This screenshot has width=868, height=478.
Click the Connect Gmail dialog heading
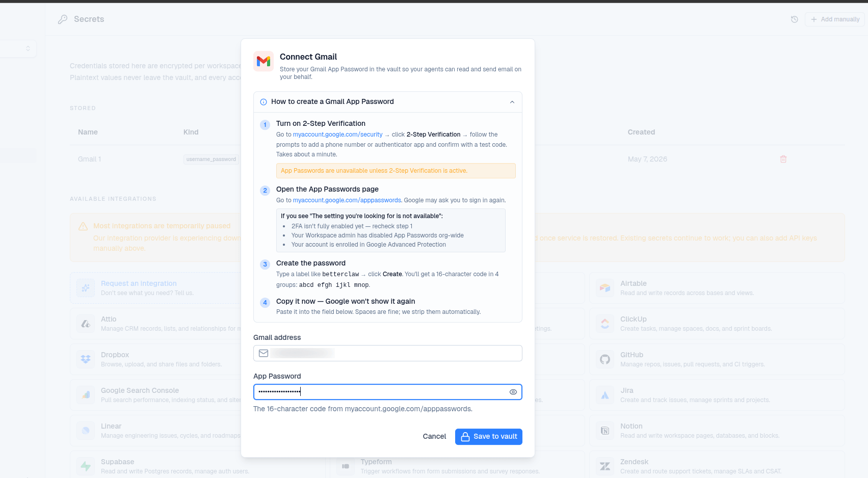point(308,57)
